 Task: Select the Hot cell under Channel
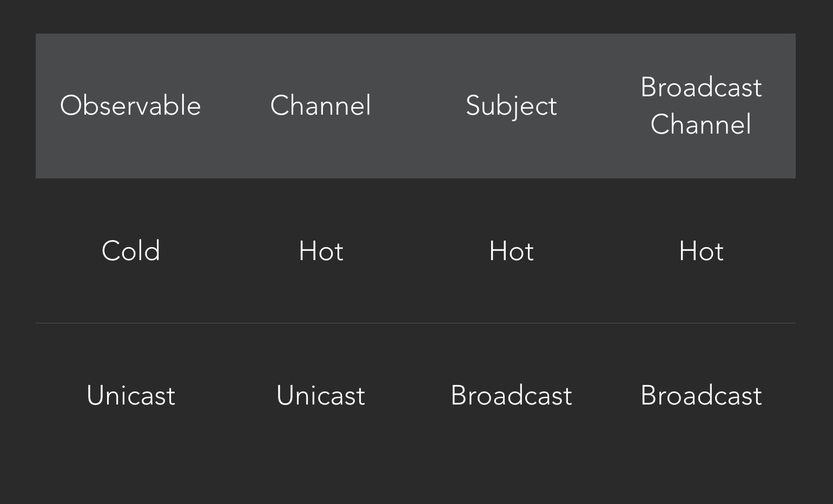(321, 251)
